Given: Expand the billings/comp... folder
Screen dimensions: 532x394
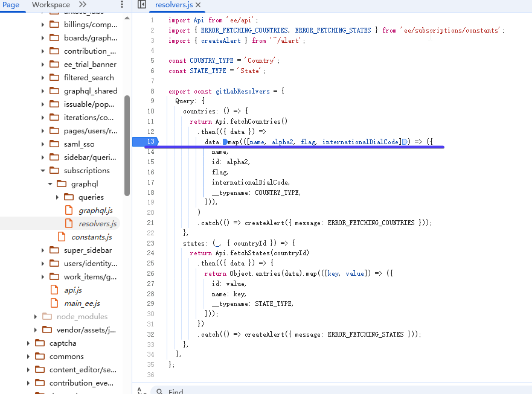Looking at the screenshot, I should [42, 24].
